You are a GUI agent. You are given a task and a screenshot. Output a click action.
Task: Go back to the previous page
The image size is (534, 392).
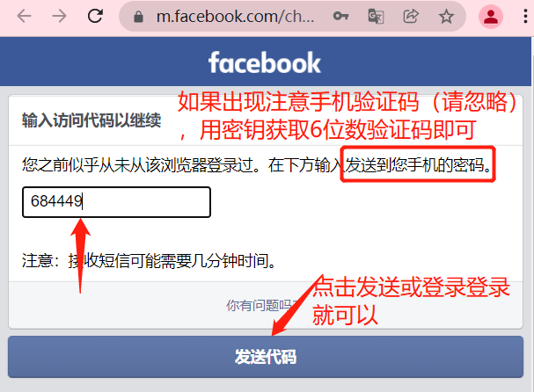pos(24,16)
